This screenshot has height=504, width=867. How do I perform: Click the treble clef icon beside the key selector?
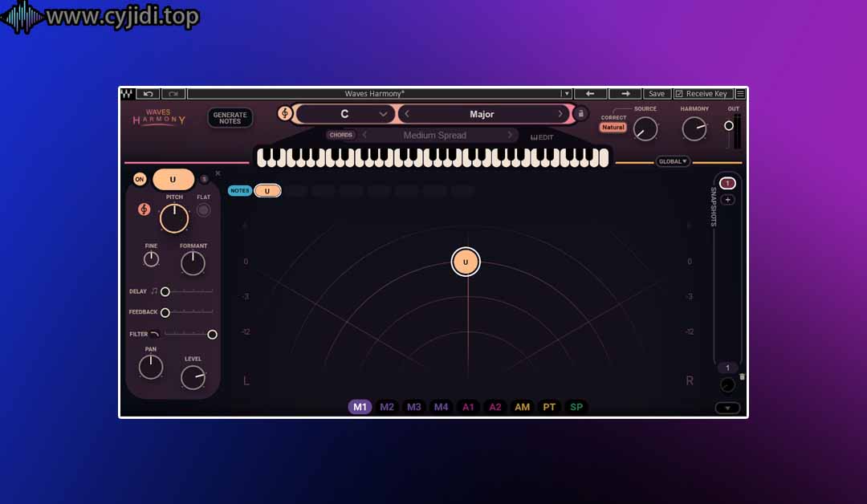point(285,113)
